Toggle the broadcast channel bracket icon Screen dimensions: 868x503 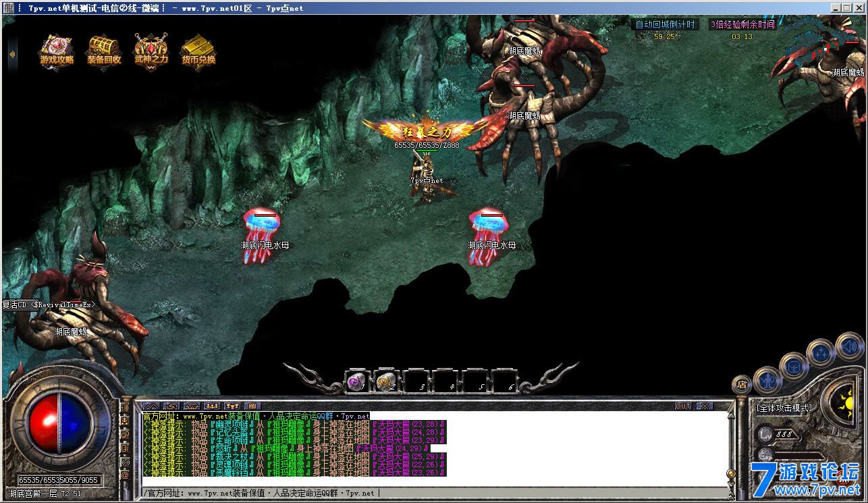pyautogui.click(x=125, y=462)
